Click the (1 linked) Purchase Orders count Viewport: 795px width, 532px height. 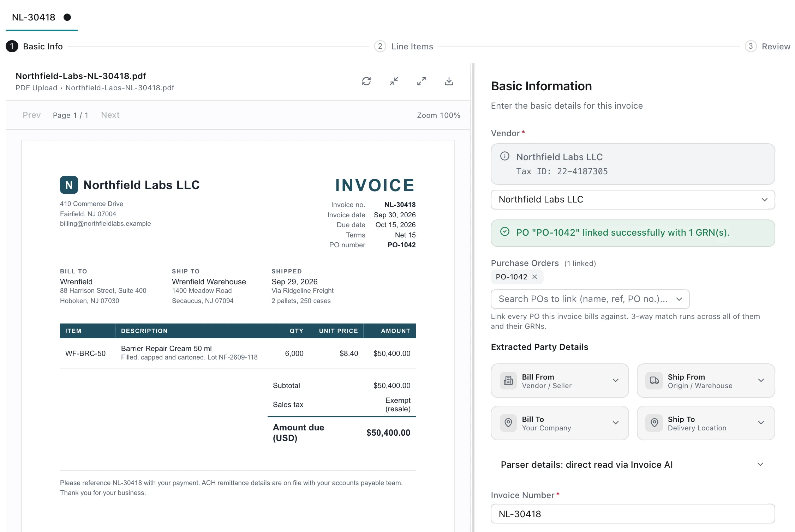pos(580,264)
